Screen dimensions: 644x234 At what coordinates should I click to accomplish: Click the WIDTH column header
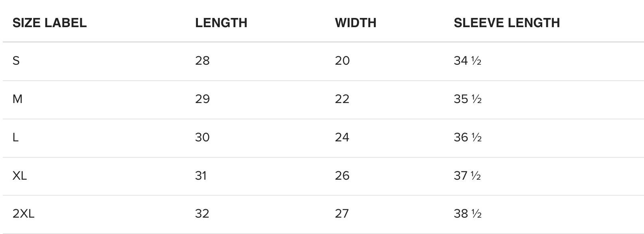(x=356, y=23)
